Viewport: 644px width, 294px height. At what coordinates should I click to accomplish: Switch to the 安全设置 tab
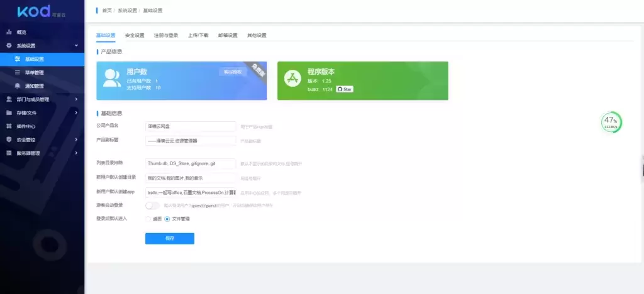click(x=135, y=35)
